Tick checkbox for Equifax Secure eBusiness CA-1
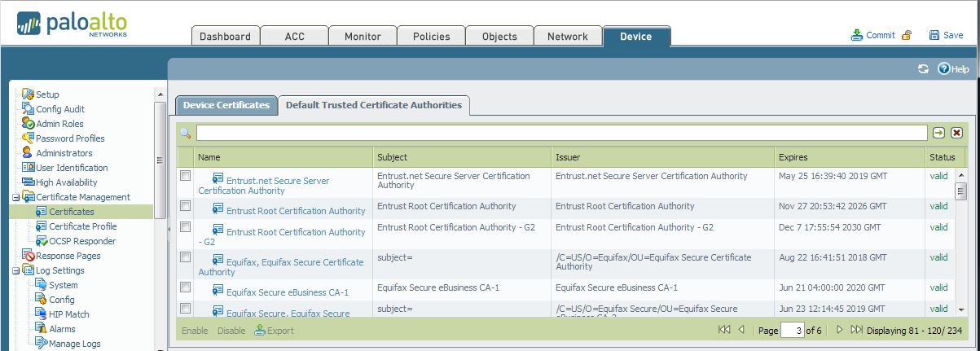 click(186, 287)
